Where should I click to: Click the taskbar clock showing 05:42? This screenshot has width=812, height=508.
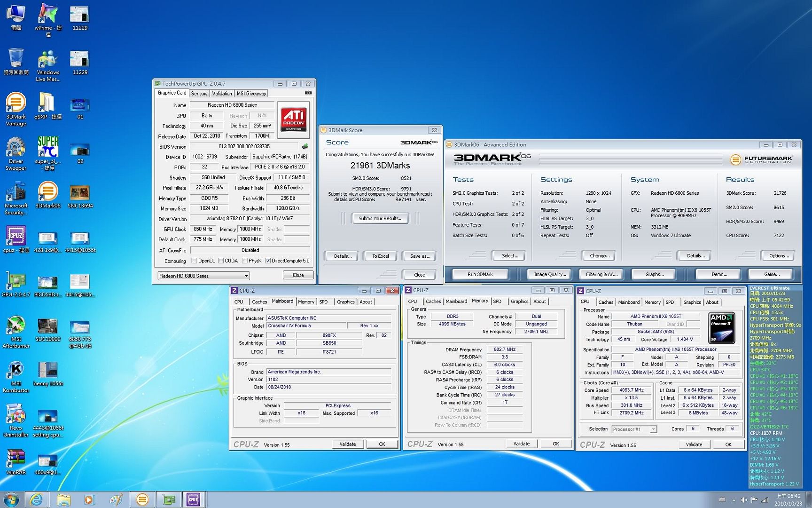pos(788,500)
